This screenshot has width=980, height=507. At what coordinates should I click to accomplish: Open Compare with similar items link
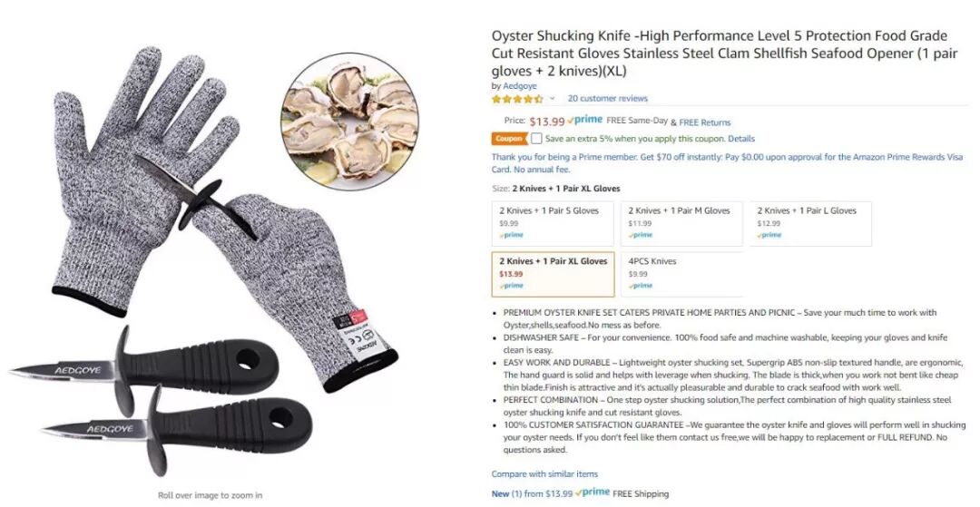tap(544, 474)
